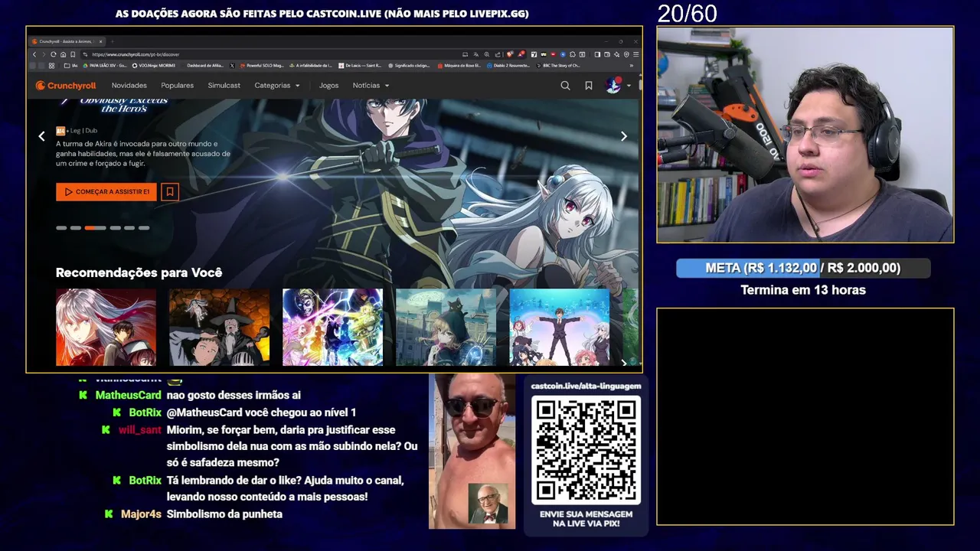The height and width of the screenshot is (551, 980).
Task: Click the VPN shield icon in toolbar
Action: coord(626,54)
